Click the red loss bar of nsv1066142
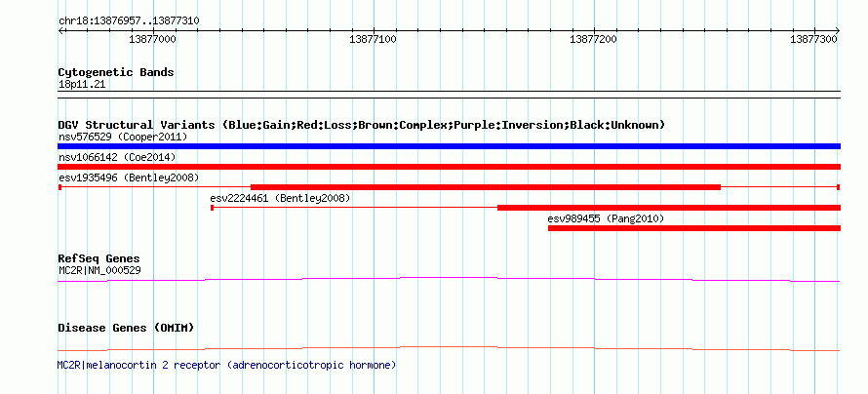The height and width of the screenshot is (394, 868). 449,167
